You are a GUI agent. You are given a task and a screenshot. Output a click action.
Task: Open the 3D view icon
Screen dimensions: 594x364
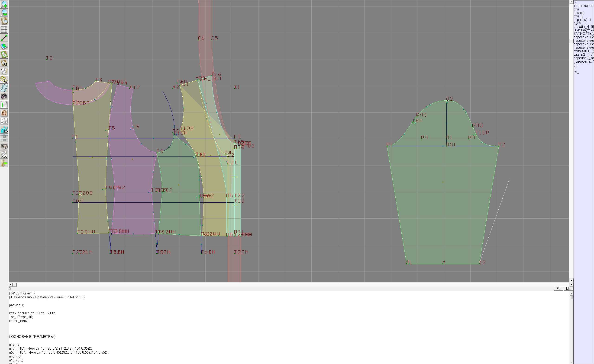pyautogui.click(x=4, y=130)
